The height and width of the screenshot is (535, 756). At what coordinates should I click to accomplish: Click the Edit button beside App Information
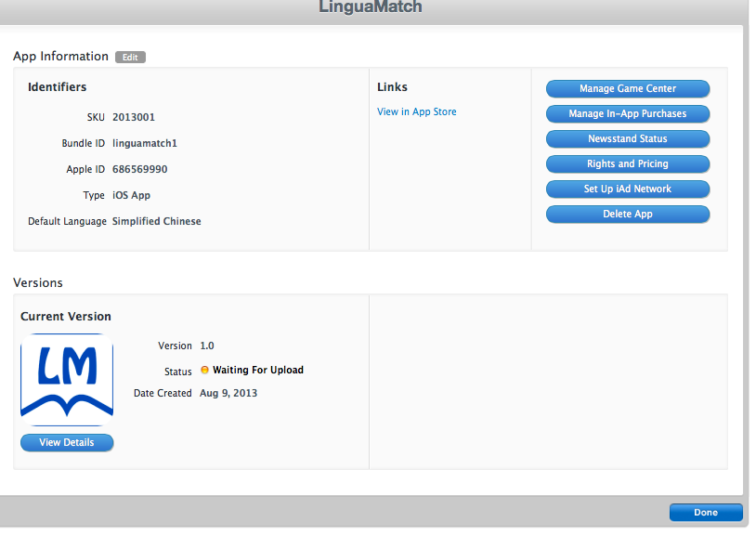130,57
